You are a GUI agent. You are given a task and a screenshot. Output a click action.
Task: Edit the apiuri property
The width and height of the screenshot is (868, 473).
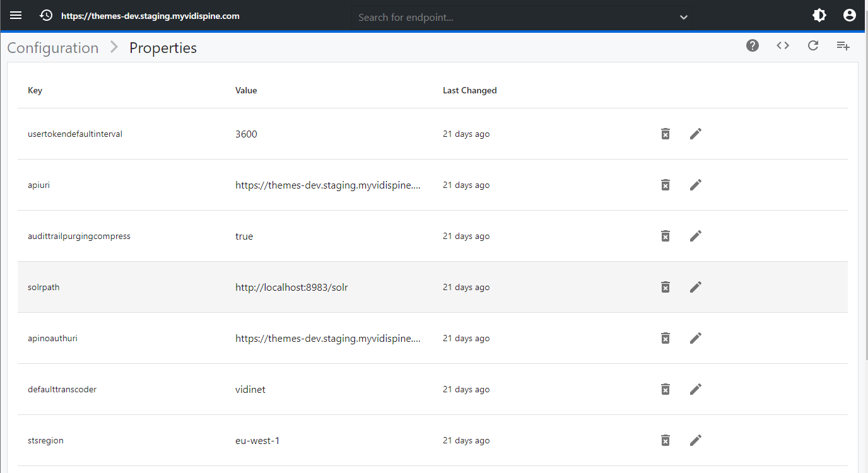695,185
